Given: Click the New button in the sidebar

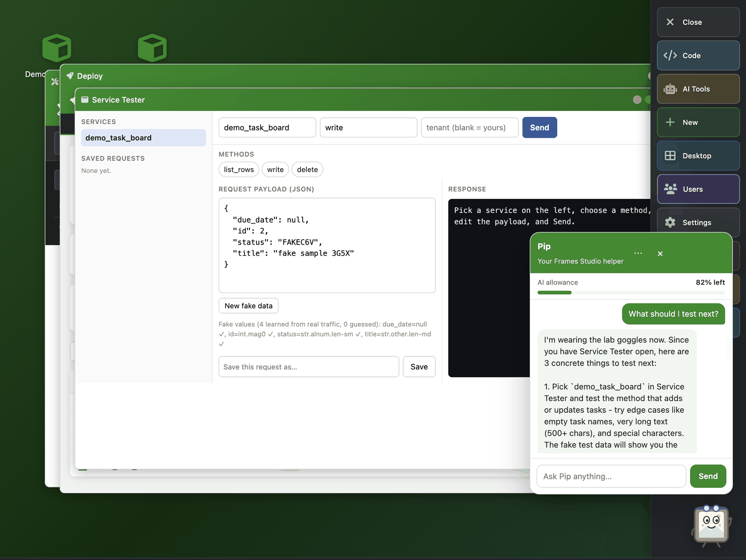Looking at the screenshot, I should [698, 122].
